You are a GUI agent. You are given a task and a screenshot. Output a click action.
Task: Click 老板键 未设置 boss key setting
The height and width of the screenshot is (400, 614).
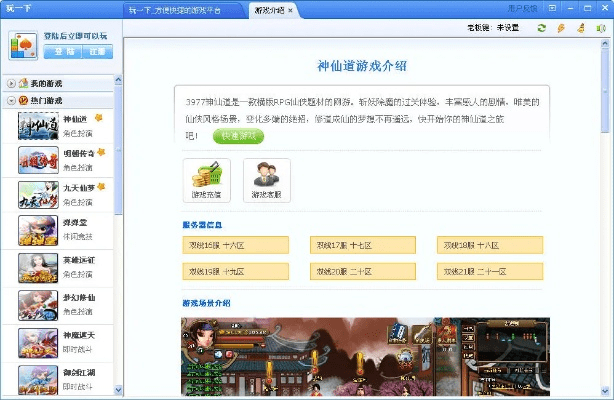(493, 28)
